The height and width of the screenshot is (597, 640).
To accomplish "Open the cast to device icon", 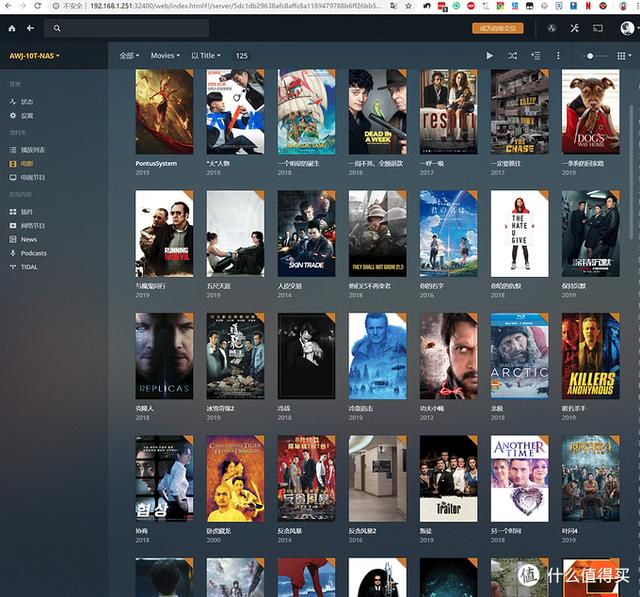I will (x=598, y=28).
